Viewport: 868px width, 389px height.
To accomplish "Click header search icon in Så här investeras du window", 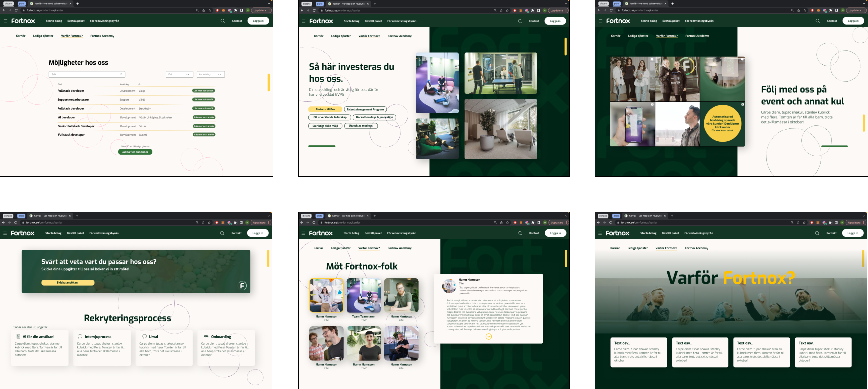I will (520, 21).
